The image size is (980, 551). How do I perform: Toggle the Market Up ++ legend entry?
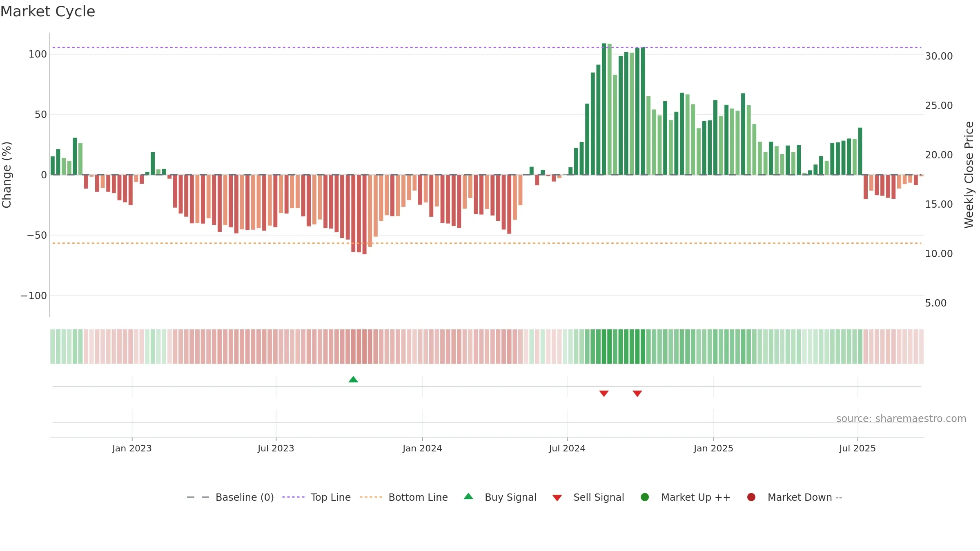(686, 497)
